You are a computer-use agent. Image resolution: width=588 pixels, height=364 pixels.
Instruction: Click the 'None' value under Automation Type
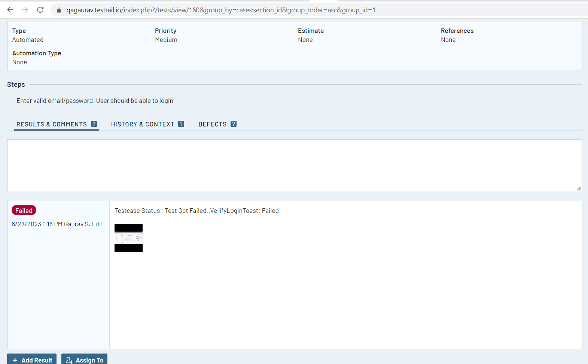19,62
